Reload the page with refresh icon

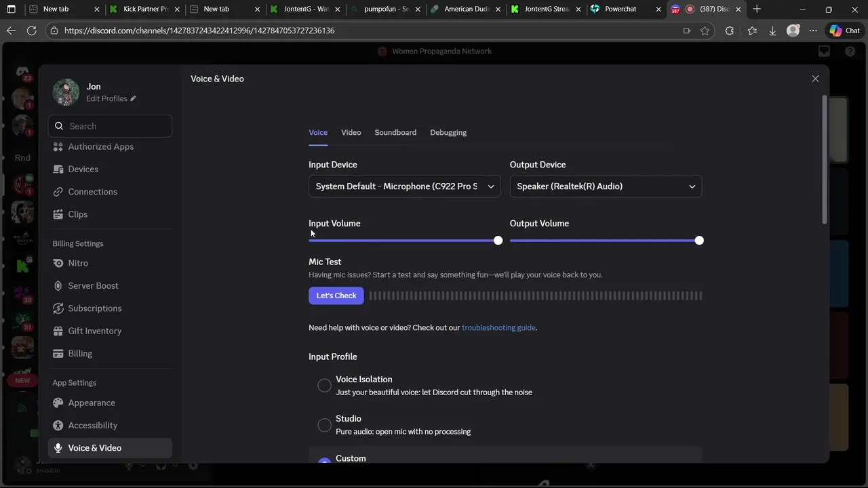31,30
